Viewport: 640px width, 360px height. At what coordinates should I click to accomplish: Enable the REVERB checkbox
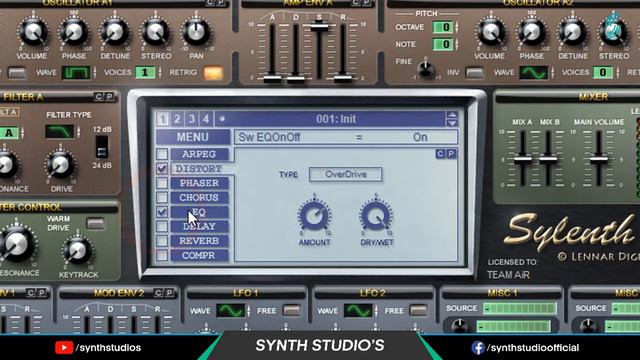pyautogui.click(x=162, y=241)
